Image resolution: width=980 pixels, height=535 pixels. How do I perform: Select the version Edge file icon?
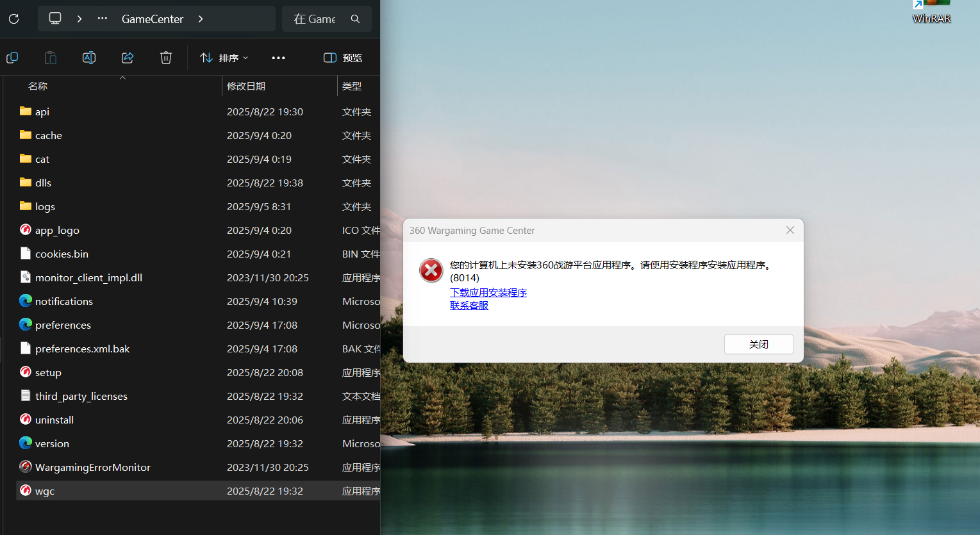click(x=26, y=443)
